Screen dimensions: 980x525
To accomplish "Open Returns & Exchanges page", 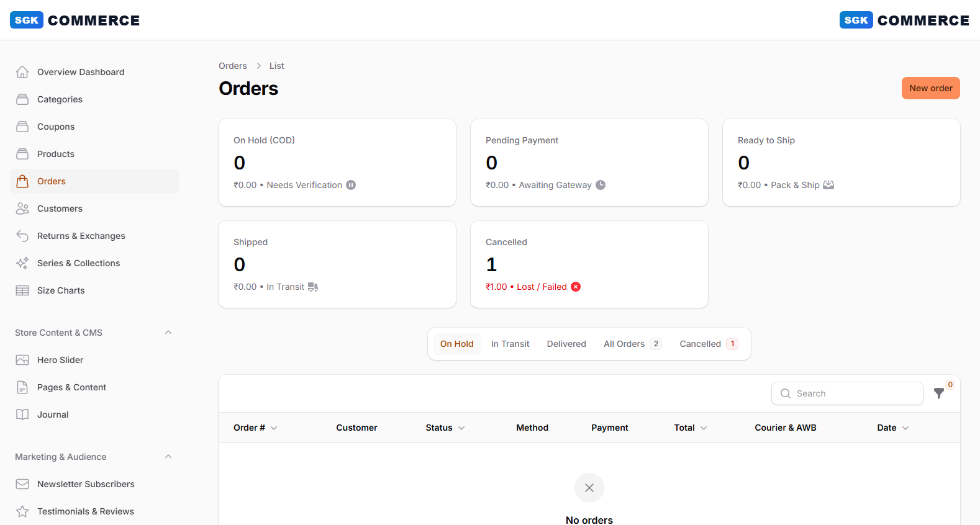I will coord(95,236).
